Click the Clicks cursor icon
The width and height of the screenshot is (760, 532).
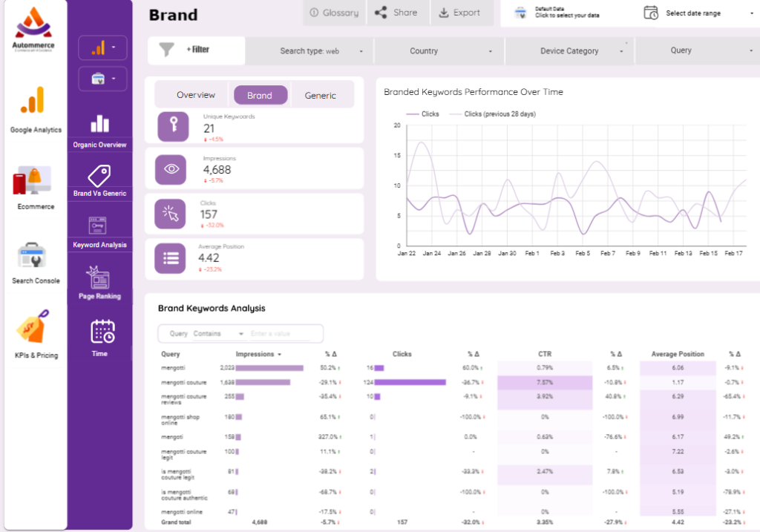tap(170, 214)
